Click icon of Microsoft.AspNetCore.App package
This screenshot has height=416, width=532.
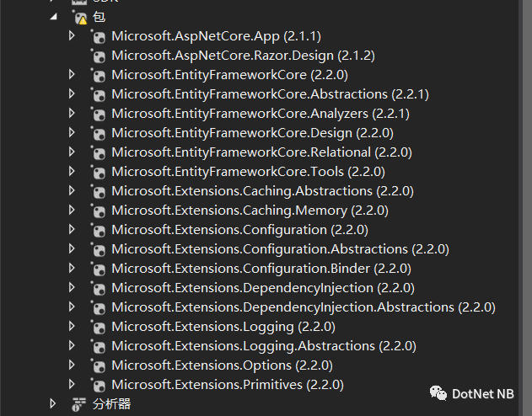[x=99, y=36]
